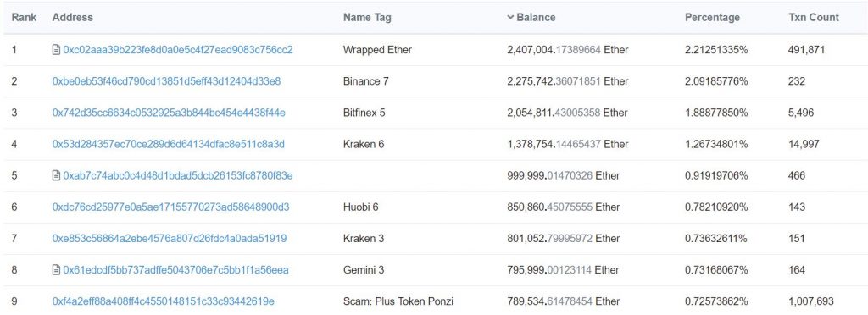
Task: Click balance 2,275,742.36071851 Ether
Action: pos(567,81)
